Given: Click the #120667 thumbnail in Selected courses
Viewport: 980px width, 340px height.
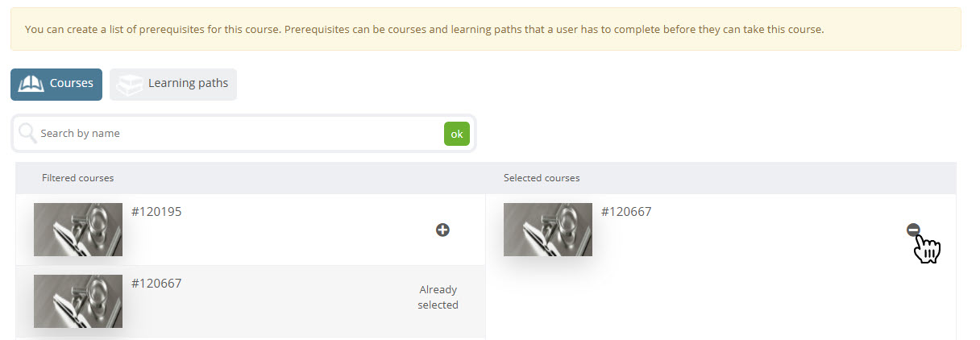Looking at the screenshot, I should click(548, 230).
